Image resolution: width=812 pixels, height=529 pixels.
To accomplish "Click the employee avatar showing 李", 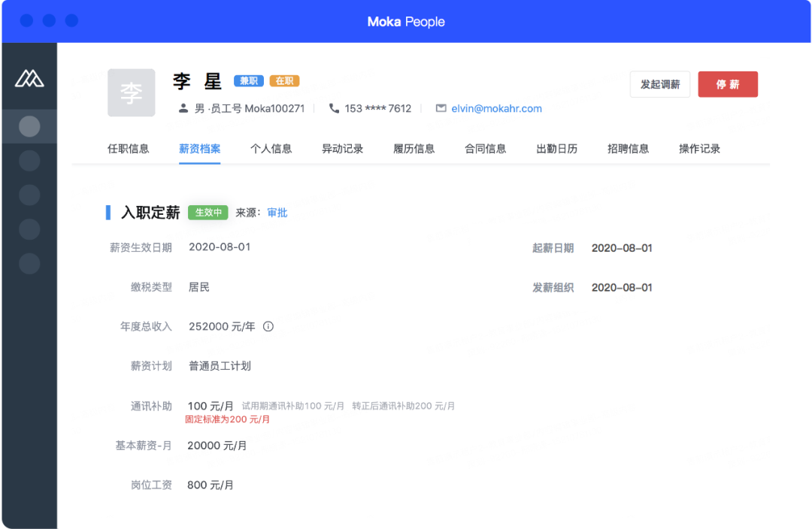I will pyautogui.click(x=131, y=92).
